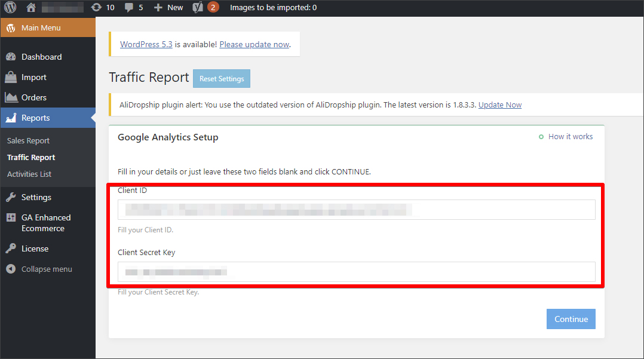Image resolution: width=644 pixels, height=359 pixels.
Task: Click the New plus icon
Action: [x=158, y=7]
